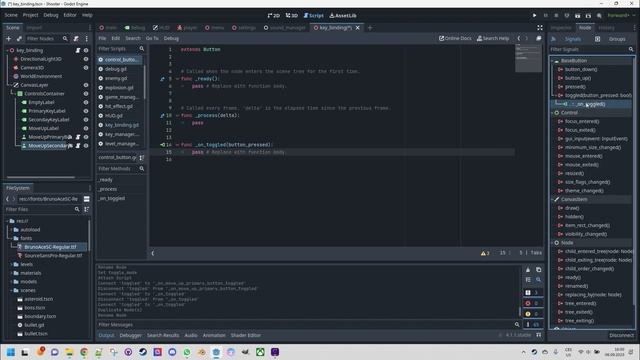The width and height of the screenshot is (640, 360).
Task: Go back in FileSystem path history
Action: 7,199
